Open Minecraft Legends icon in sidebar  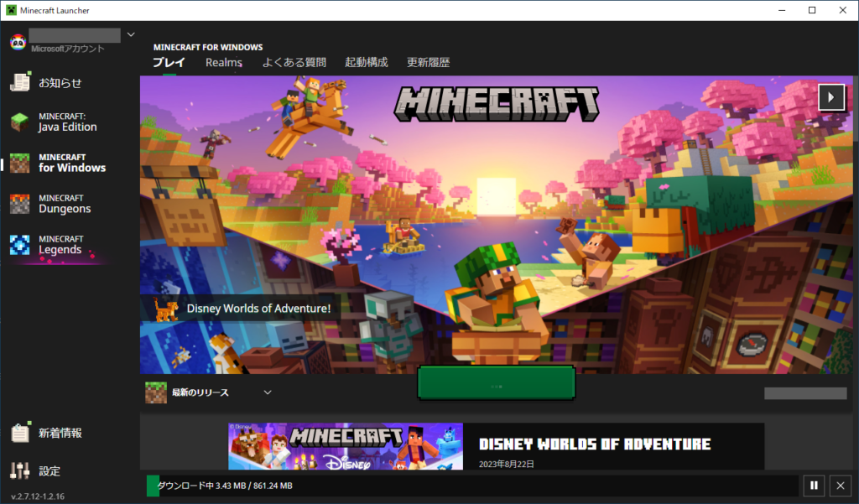20,245
